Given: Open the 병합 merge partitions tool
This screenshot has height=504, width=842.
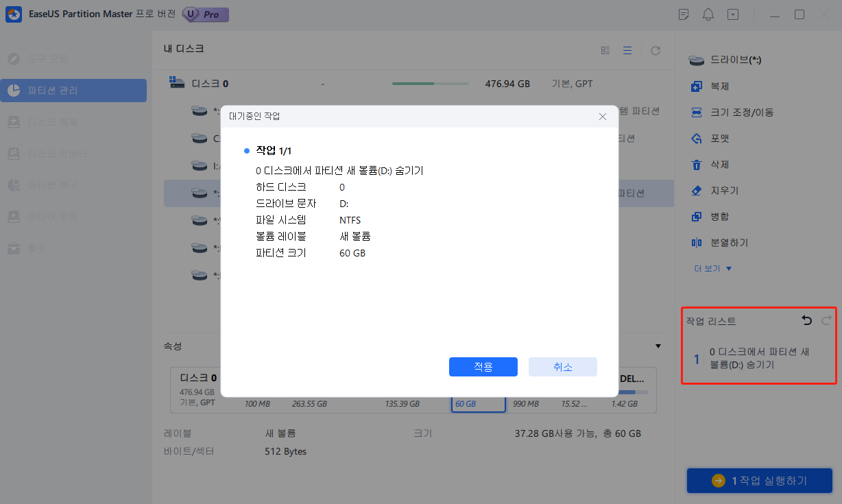Looking at the screenshot, I should tap(705, 216).
